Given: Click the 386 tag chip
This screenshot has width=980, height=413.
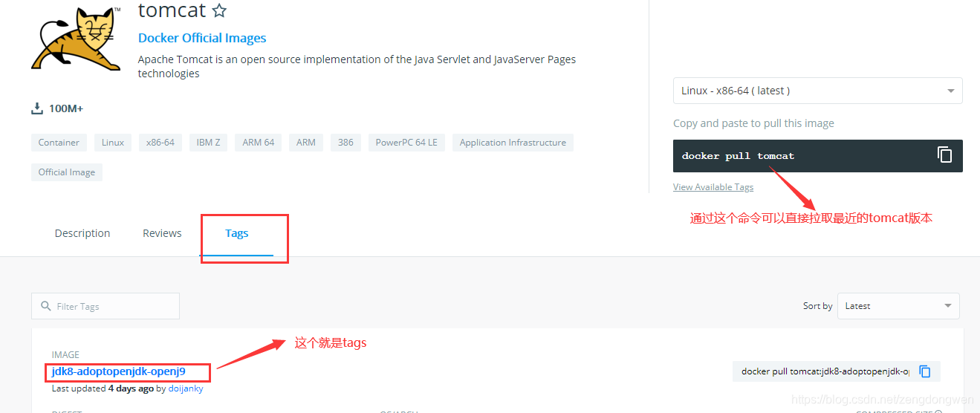Looking at the screenshot, I should [x=345, y=143].
